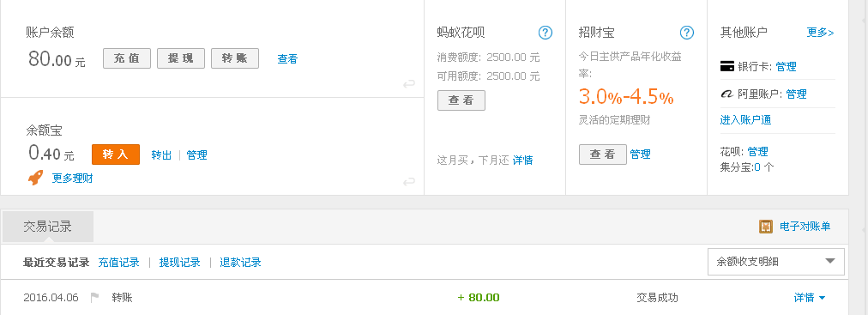Expand 详情 for the 转账 transaction
Screen dimensions: 868x315
click(x=810, y=298)
